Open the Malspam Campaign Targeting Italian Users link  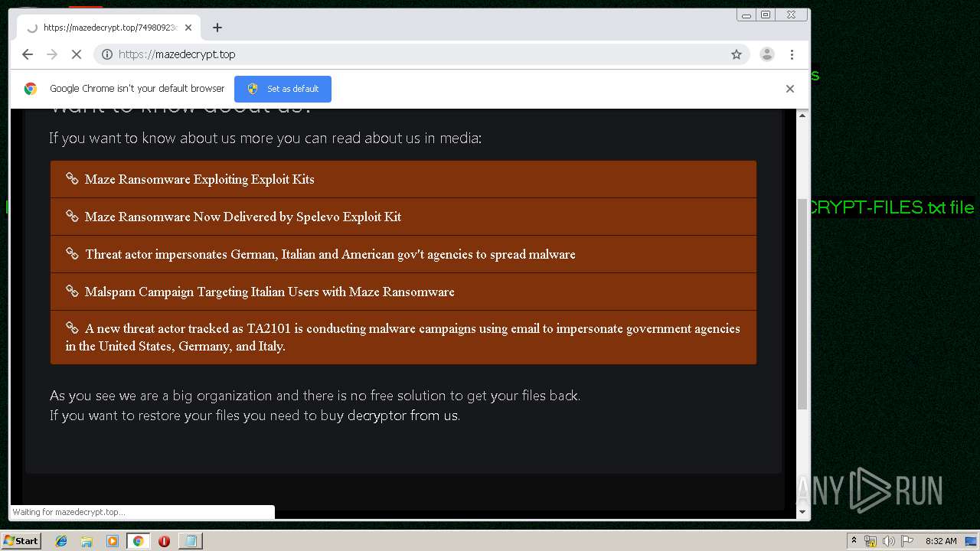(x=403, y=292)
